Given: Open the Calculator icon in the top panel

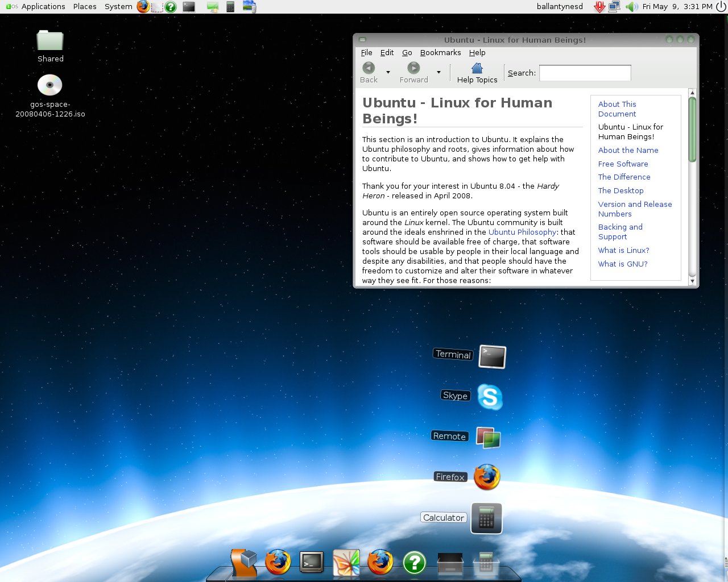Looking at the screenshot, I should (229, 6).
